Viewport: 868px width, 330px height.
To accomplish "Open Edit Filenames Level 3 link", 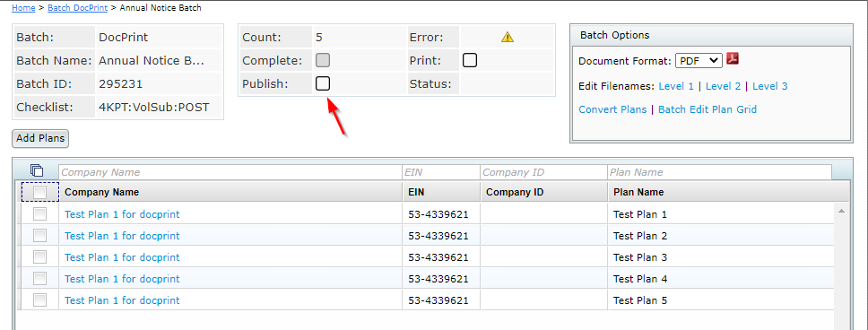I will click(x=770, y=86).
